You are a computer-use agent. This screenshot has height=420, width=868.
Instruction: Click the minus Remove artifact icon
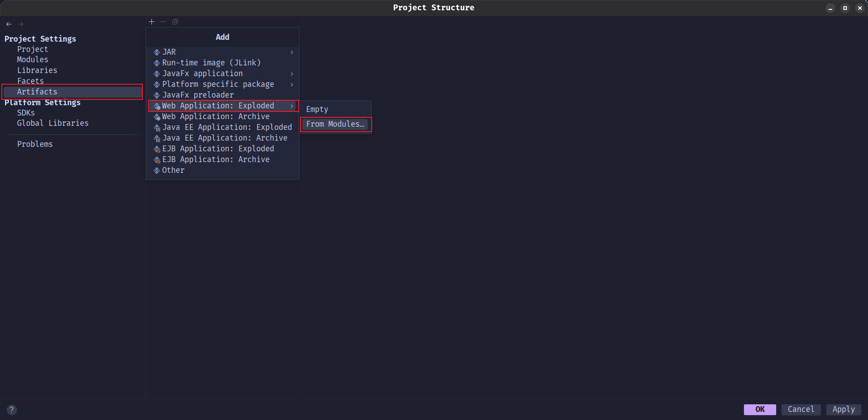[x=163, y=21]
